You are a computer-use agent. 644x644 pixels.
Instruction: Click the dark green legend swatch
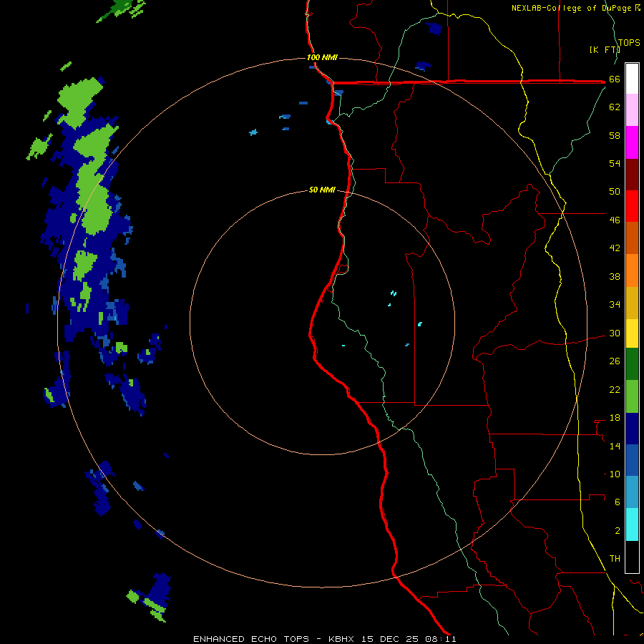click(x=632, y=364)
